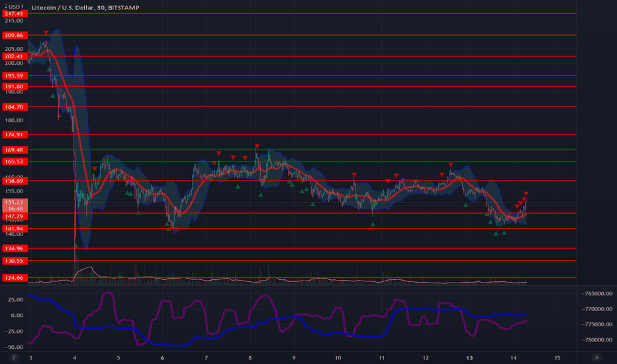
Task: Select the 184.70 price level label
Action: 15,107
